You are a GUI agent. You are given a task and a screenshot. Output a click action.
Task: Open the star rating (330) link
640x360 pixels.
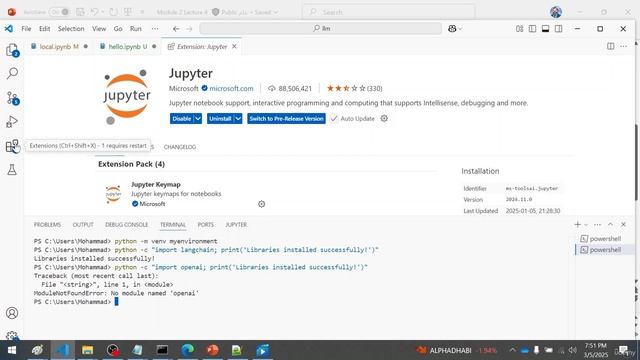tap(354, 88)
